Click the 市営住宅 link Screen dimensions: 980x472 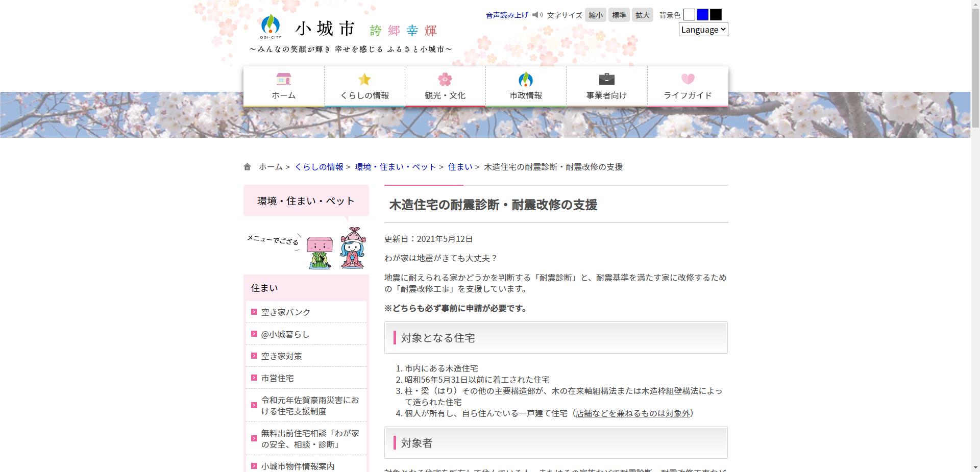[277, 378]
